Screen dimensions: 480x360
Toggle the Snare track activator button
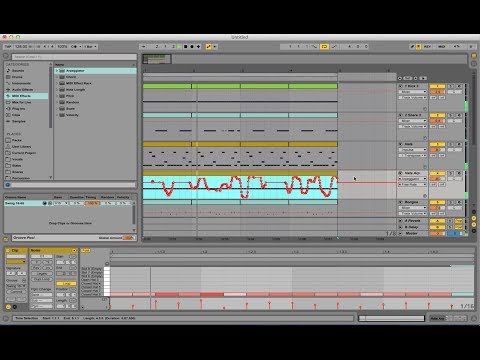pos(437,115)
